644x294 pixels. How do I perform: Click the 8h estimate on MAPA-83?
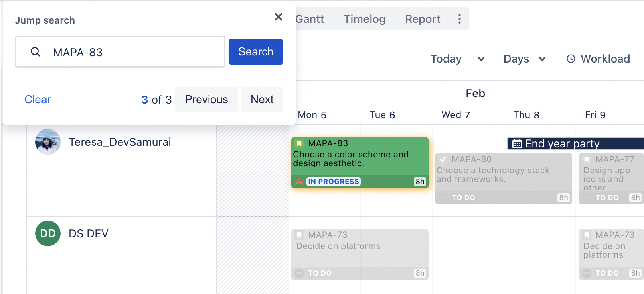coord(420,182)
